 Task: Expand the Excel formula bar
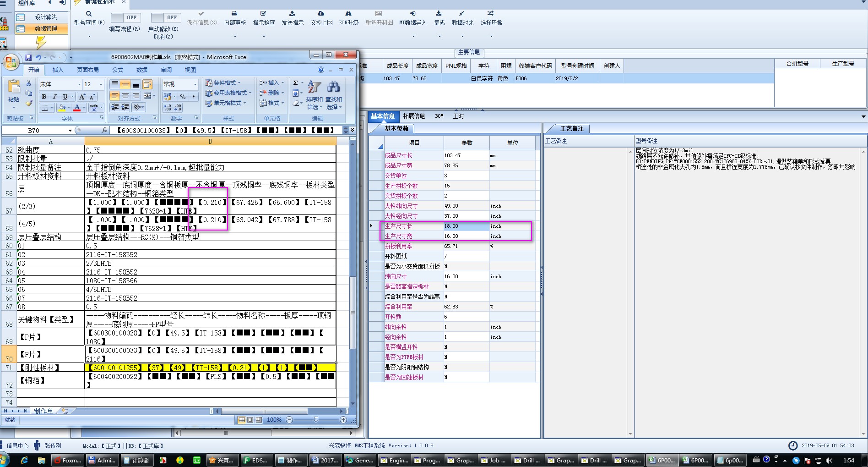pyautogui.click(x=352, y=130)
